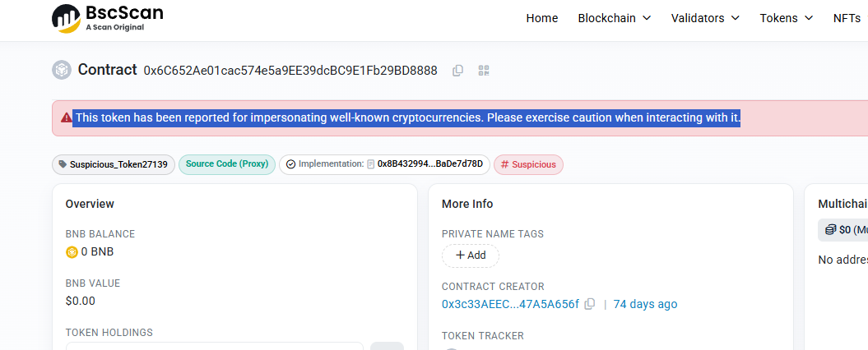
Task: Click the BNB coin icon
Action: [72, 252]
